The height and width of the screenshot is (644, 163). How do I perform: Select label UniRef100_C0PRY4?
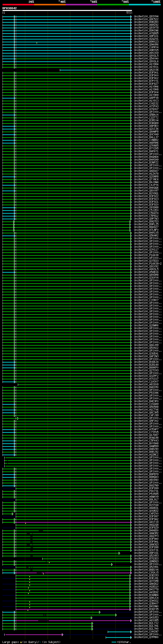pyautogui.click(x=146, y=47)
